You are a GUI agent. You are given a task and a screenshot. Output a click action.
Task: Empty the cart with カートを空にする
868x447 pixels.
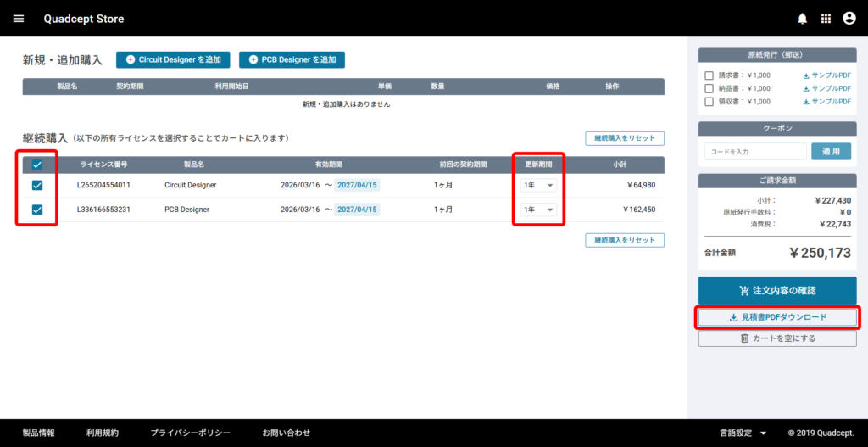(x=777, y=338)
